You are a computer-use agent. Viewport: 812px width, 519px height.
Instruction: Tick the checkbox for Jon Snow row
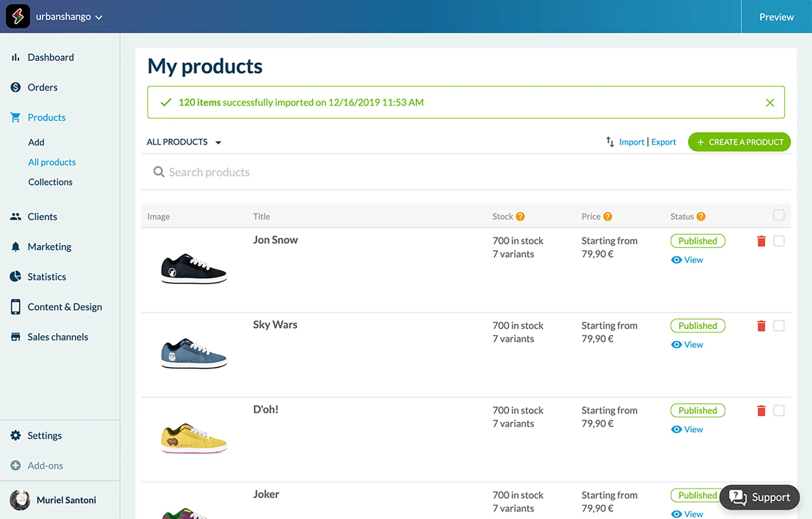point(779,241)
